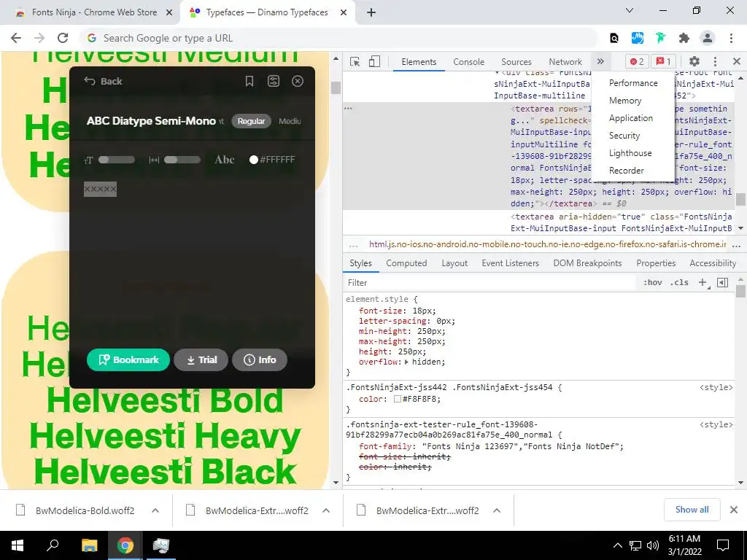747x560 pixels.
Task: Close the DevTools panel
Action: [x=737, y=61]
